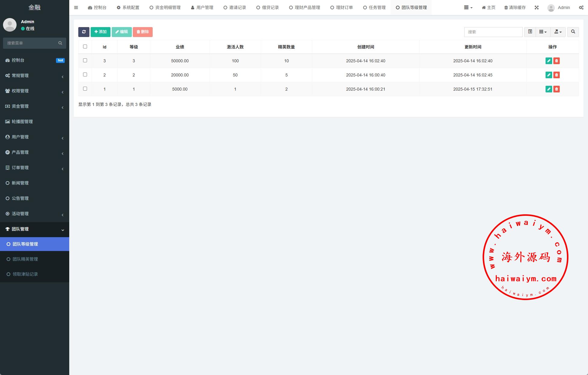This screenshot has height=375, width=588.
Task: Click the red delete icon for row Id 2
Action: pyautogui.click(x=556, y=75)
